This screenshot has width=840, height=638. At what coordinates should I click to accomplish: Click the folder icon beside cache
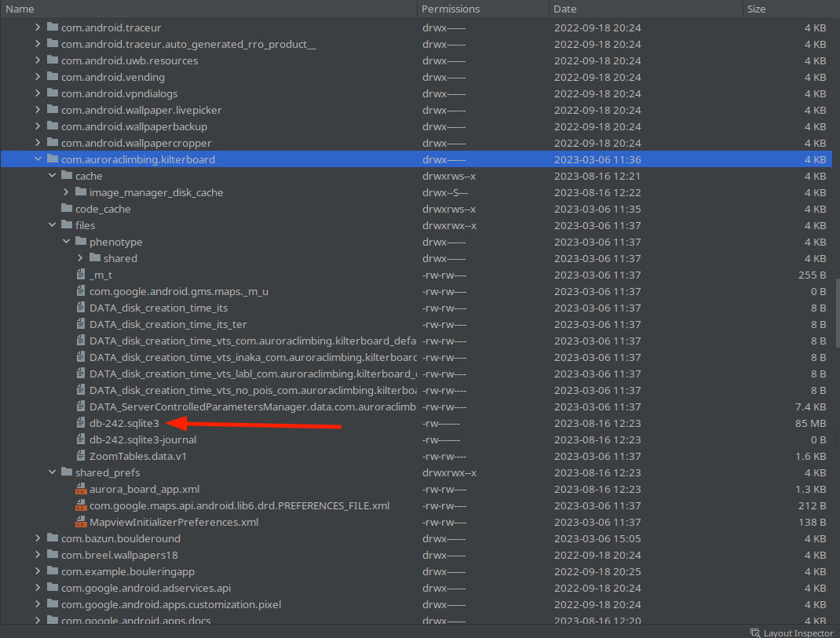tap(66, 176)
